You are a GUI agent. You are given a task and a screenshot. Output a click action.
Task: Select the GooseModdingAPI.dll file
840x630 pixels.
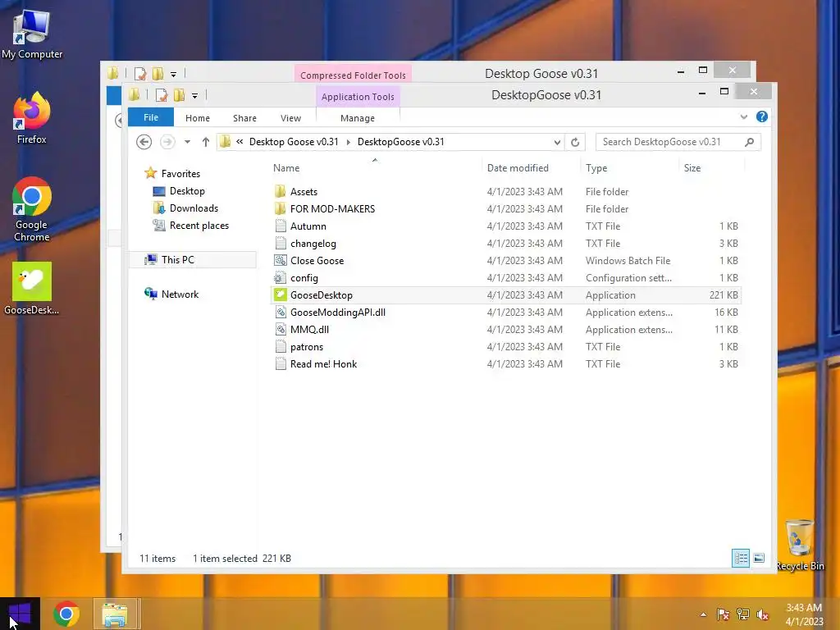coord(505,313)
